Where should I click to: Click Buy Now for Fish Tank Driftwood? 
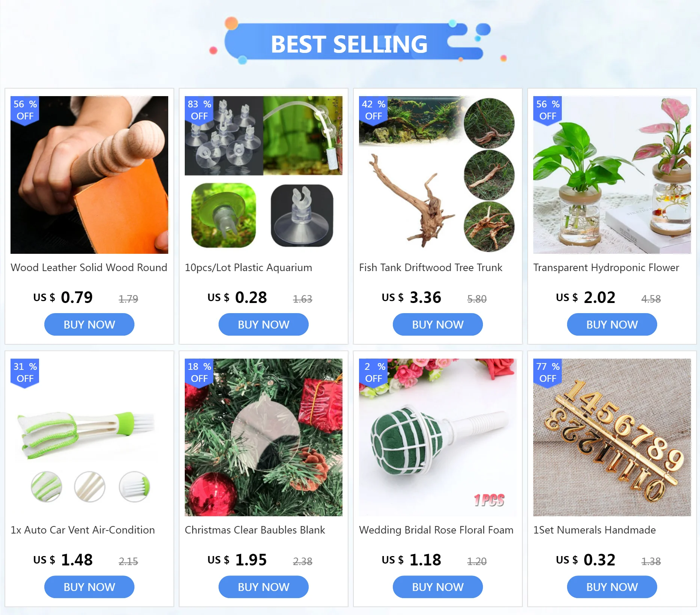point(438,324)
